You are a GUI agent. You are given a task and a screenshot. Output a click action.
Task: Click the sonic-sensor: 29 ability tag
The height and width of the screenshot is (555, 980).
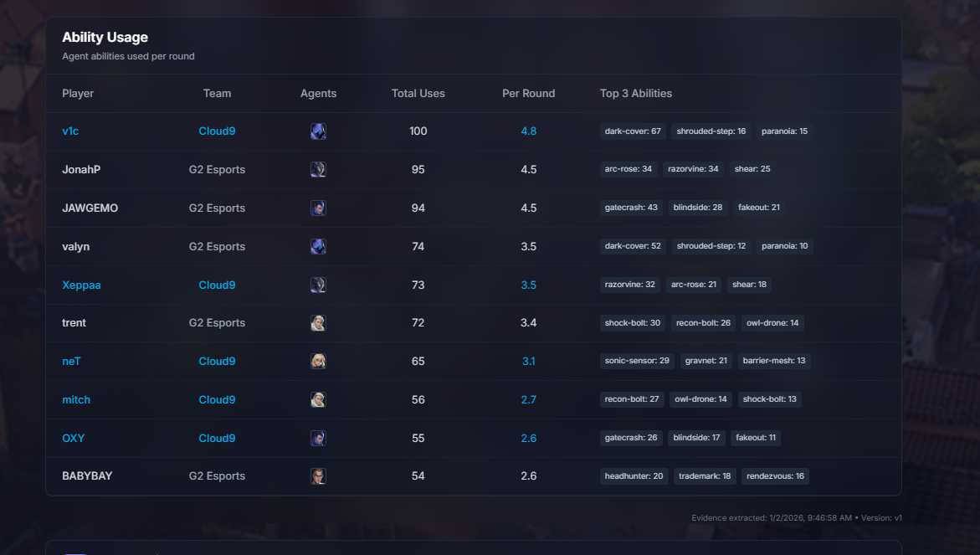pos(637,361)
